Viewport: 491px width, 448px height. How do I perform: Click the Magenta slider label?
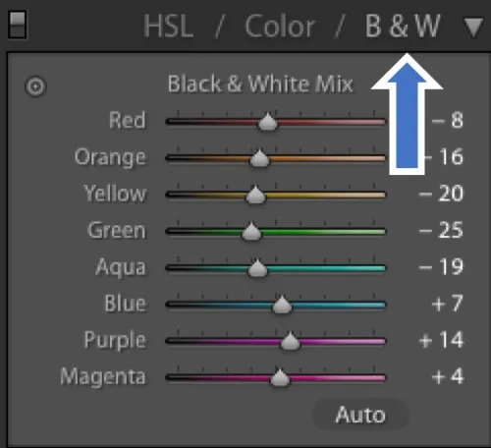(x=103, y=377)
